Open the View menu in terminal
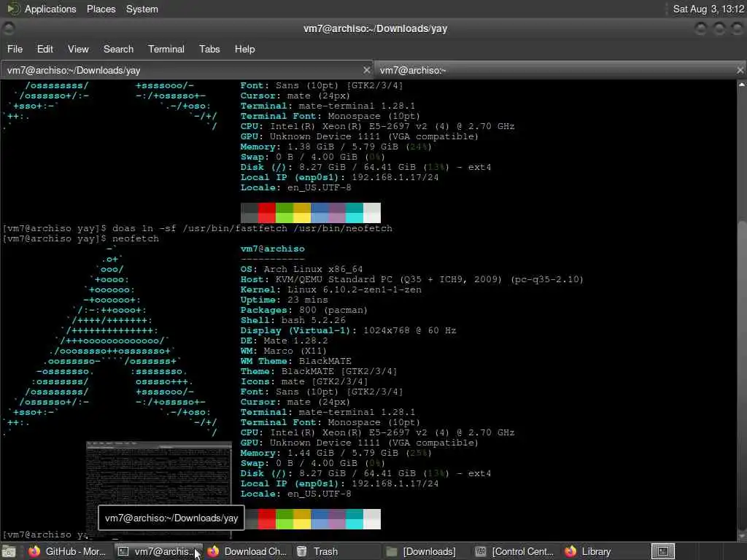Viewport: 747px width, 560px height. click(x=78, y=49)
